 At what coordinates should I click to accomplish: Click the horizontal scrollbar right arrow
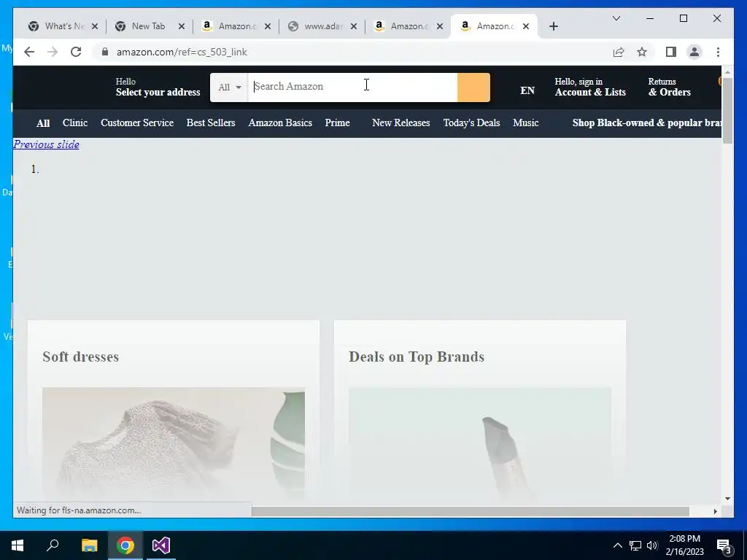coord(715,511)
